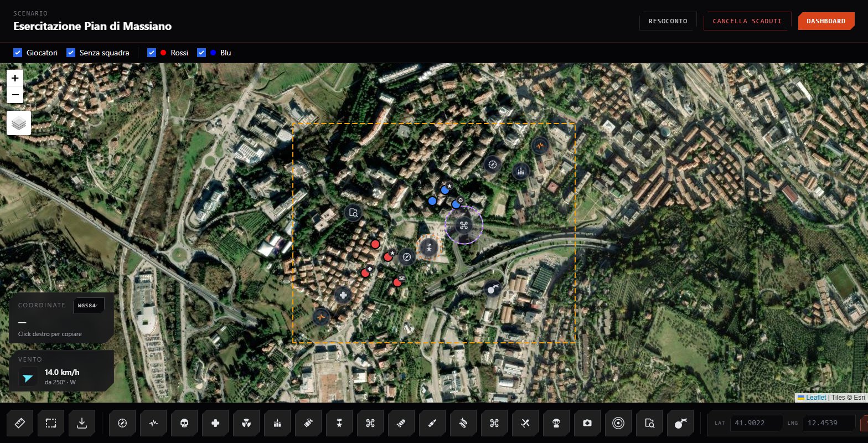Uncheck the Giocatori checkbox
Image resolution: width=868 pixels, height=443 pixels.
(x=18, y=53)
